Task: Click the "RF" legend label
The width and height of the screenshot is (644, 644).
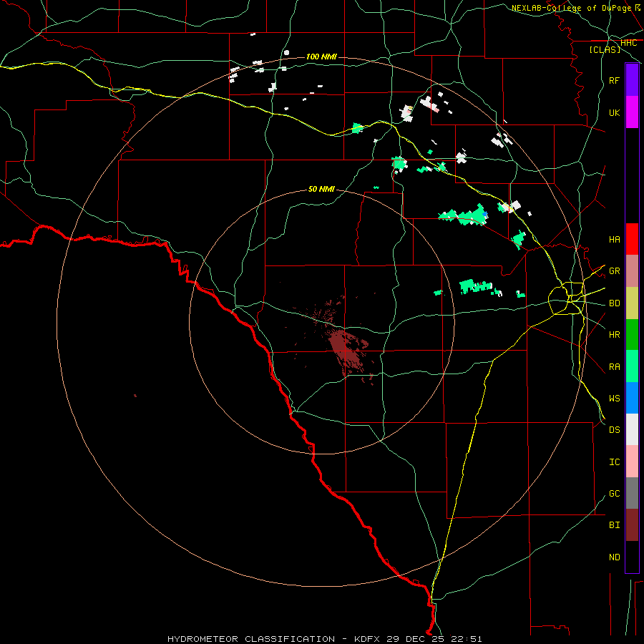Action: point(614,80)
